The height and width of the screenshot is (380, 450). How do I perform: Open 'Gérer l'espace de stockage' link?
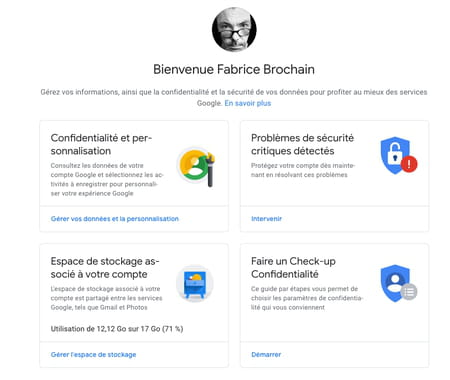[93, 355]
